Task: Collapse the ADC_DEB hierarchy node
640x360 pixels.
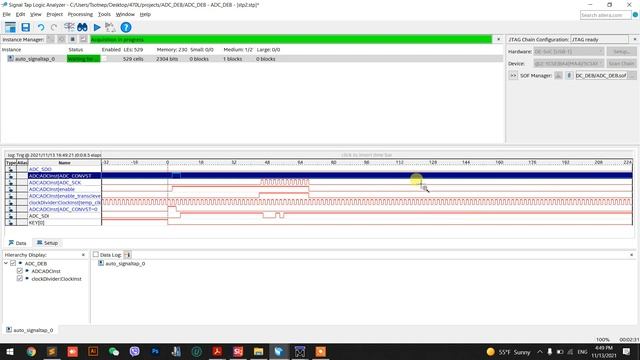Action: (6, 263)
